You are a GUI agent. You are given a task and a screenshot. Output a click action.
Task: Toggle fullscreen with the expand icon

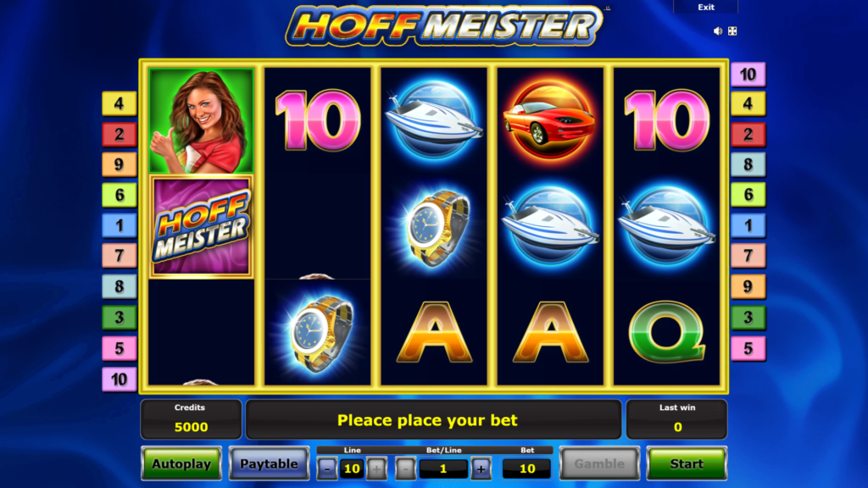732,31
